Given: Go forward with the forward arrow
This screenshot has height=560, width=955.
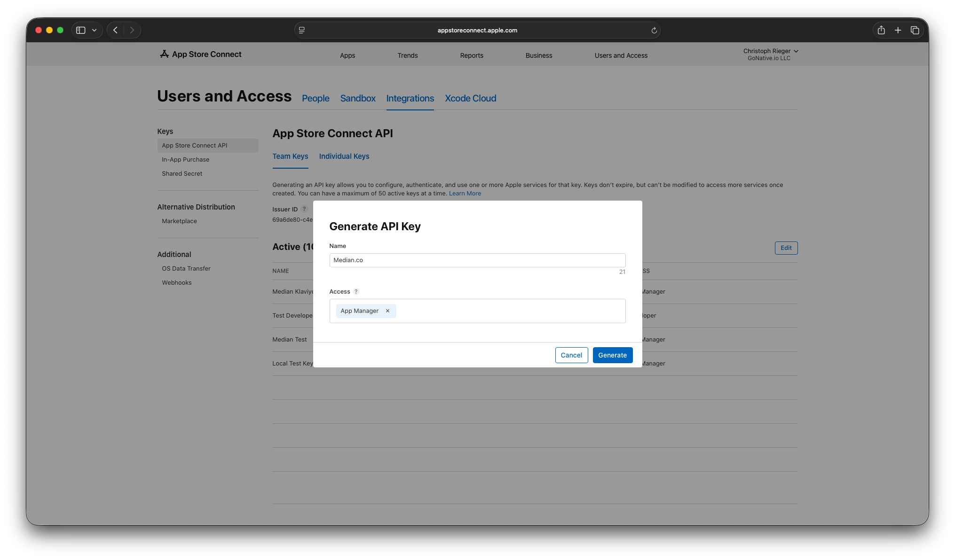Looking at the screenshot, I should coord(132,30).
